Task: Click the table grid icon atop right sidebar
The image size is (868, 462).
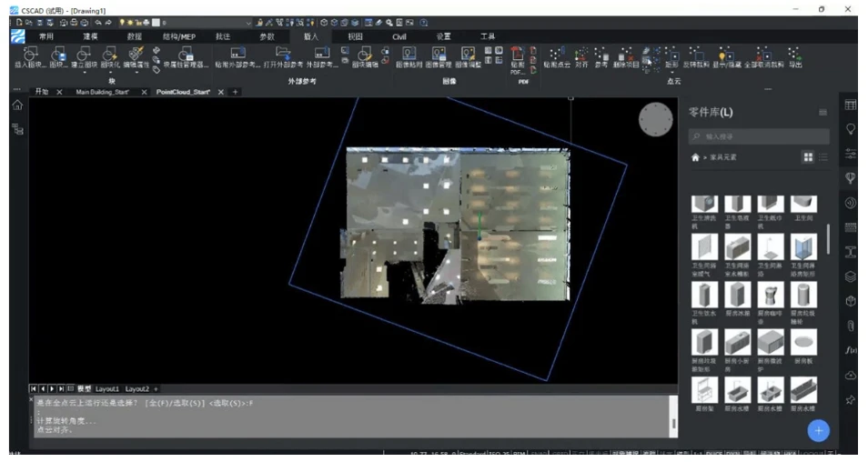Action: click(x=851, y=105)
